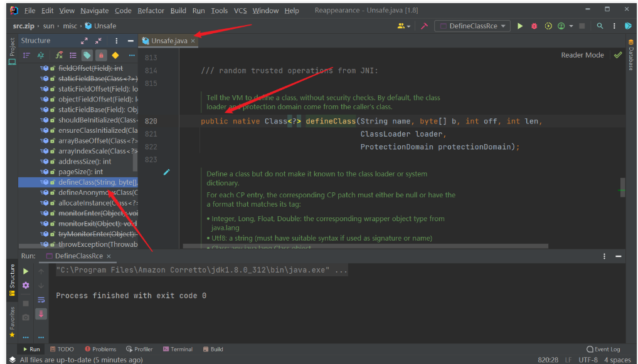Image resolution: width=638 pixels, height=364 pixels.
Task: Open Structure panel options menu
Action: click(116, 41)
